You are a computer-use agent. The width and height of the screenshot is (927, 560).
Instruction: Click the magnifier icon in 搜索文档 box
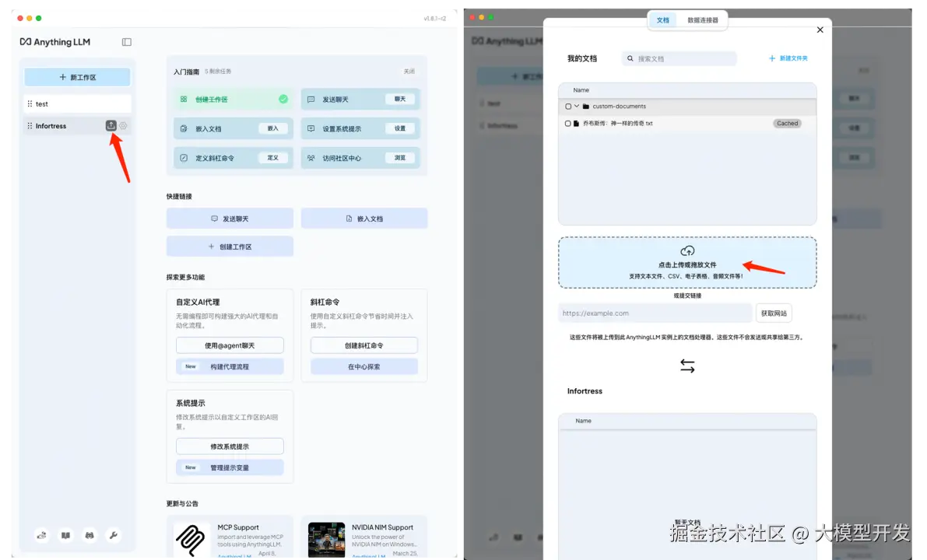click(630, 58)
